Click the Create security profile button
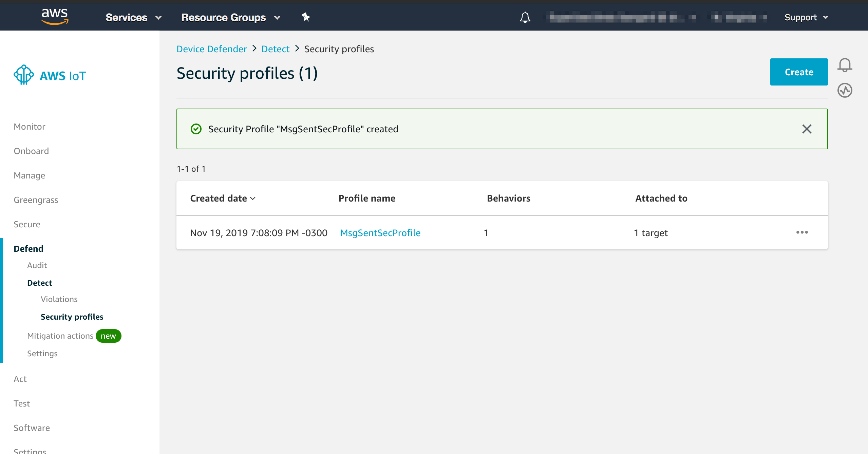 pos(799,72)
